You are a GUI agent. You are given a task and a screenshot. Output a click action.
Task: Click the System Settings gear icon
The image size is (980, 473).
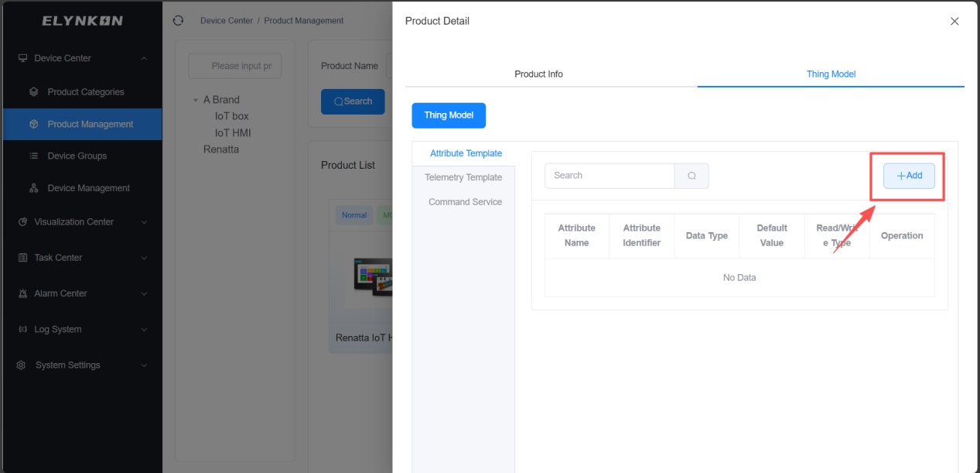pyautogui.click(x=22, y=365)
